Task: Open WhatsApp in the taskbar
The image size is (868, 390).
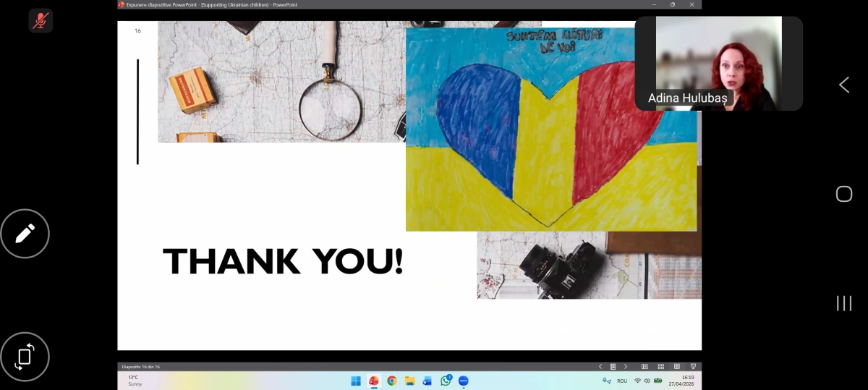Action: tap(446, 381)
